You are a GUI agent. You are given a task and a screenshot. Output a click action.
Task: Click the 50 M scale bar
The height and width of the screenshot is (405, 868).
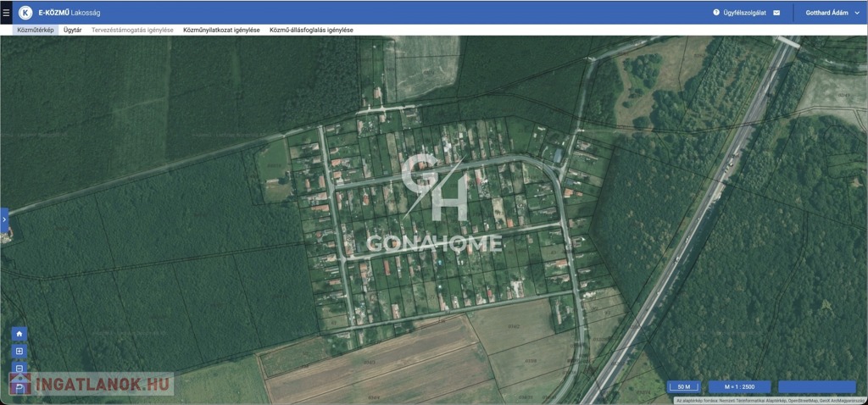coord(683,387)
